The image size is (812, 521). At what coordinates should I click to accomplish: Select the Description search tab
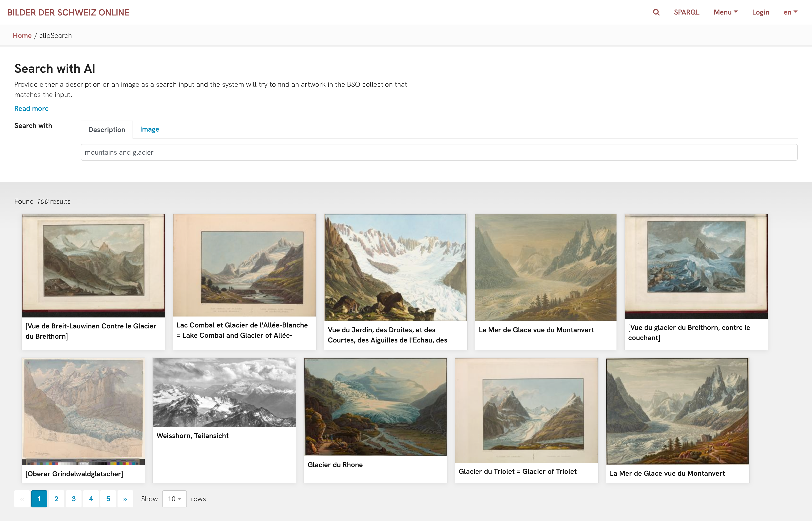click(107, 130)
